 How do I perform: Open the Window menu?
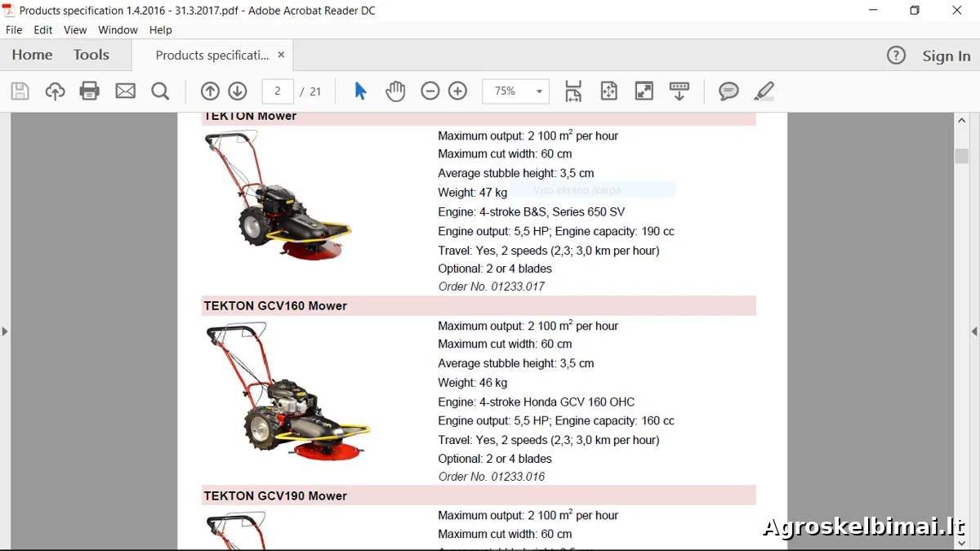point(118,29)
